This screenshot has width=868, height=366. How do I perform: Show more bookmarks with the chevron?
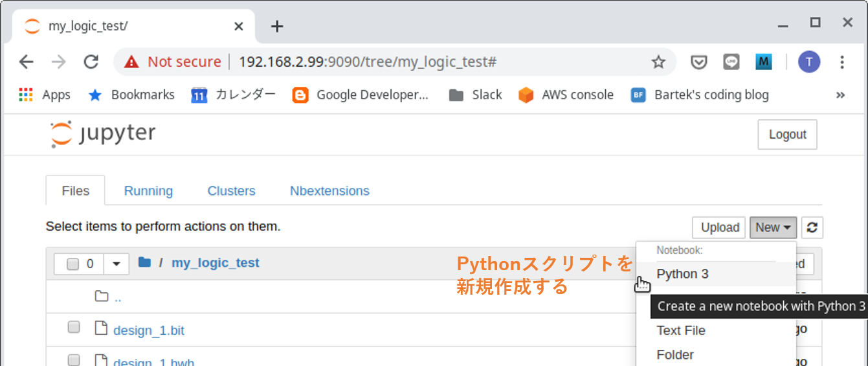840,95
